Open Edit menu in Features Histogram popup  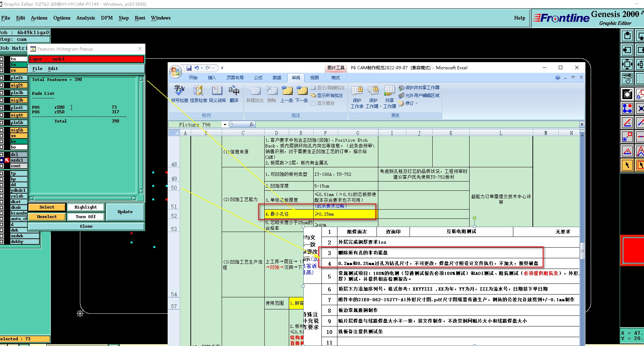coord(53,69)
